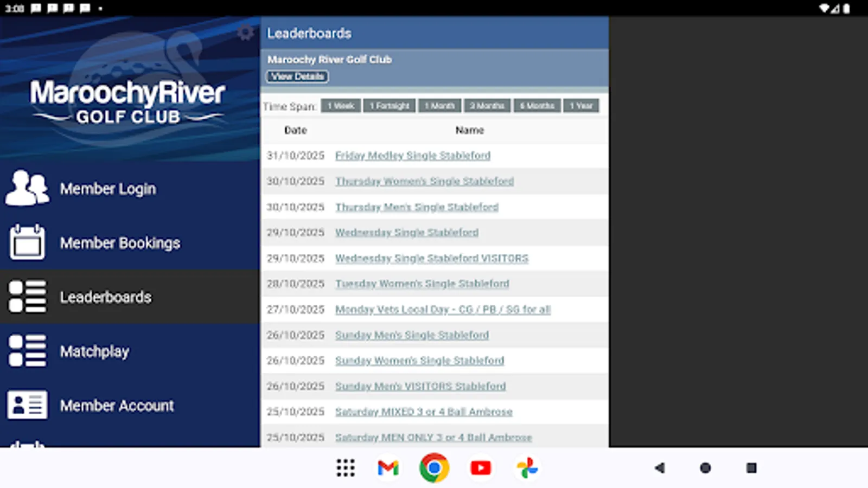Viewport: 868px width, 488px height.
Task: Select the 1 Week time span
Action: pyautogui.click(x=340, y=105)
